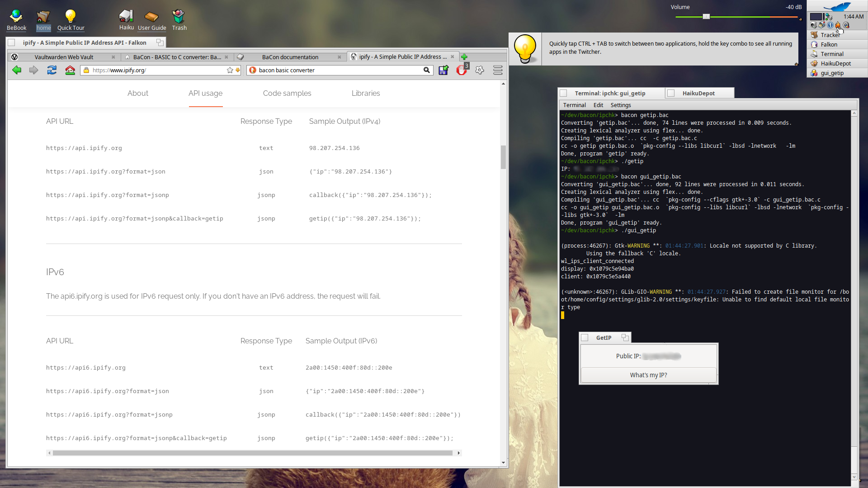Switch to Falkon in Deskbar
This screenshot has width=868, height=488.
tap(837, 44)
